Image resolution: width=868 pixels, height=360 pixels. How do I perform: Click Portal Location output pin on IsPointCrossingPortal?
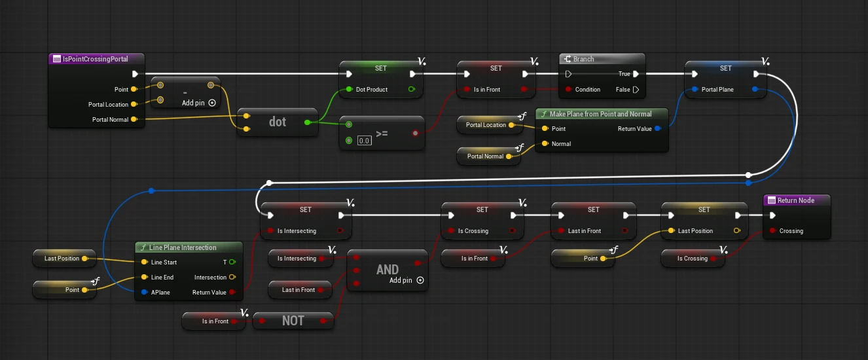134,104
